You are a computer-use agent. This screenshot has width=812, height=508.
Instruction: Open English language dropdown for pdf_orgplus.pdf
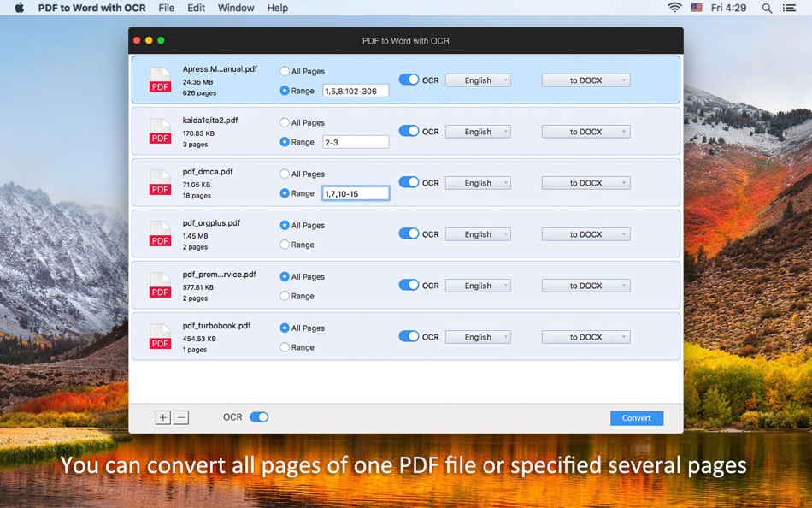pos(478,234)
